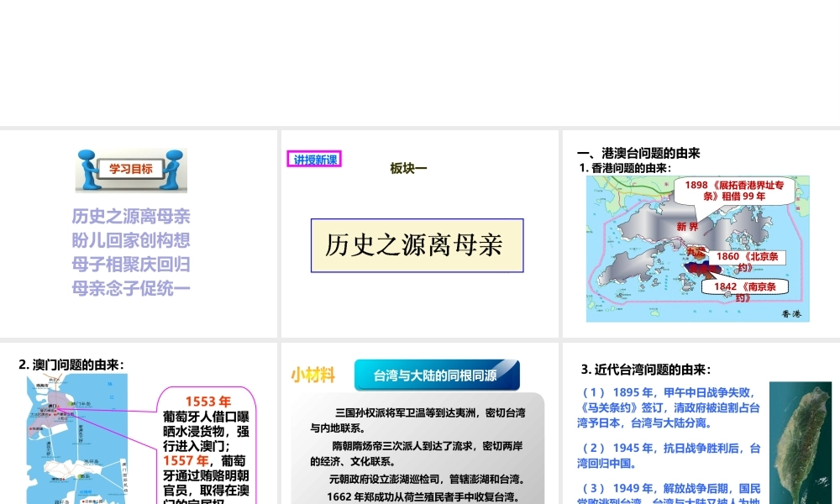Select the line 元朝政府设立澎湖巡检司
The width and height of the screenshot is (840, 504).
pos(427,480)
